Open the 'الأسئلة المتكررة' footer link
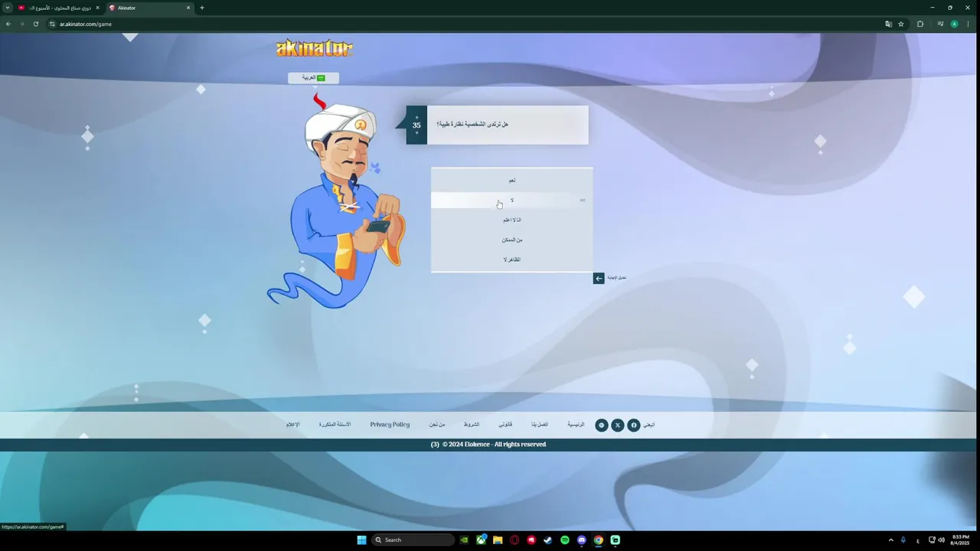The width and height of the screenshot is (980, 551). coord(335,425)
